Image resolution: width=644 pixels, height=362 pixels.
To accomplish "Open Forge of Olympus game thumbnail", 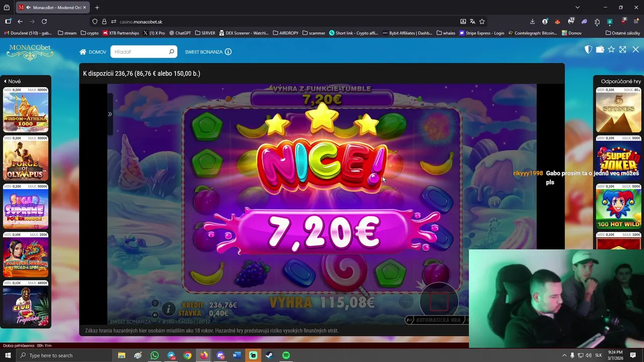I will click(x=26, y=158).
